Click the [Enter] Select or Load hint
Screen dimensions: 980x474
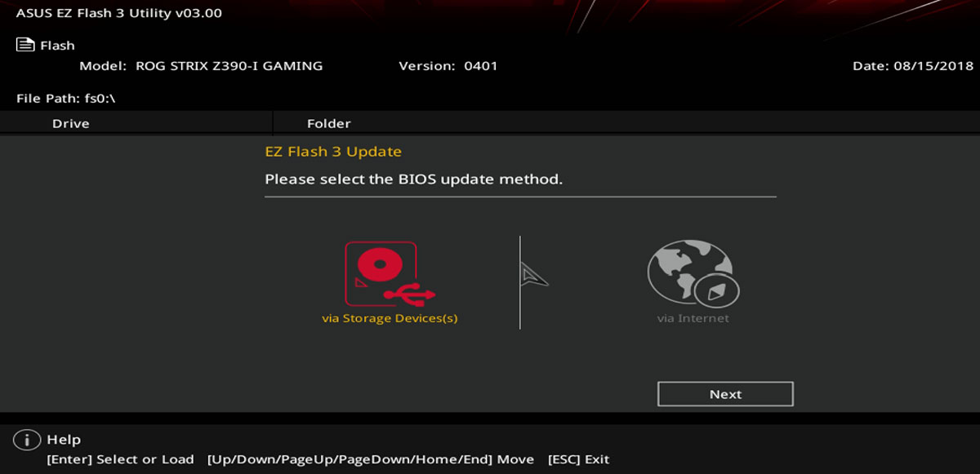pos(120,459)
